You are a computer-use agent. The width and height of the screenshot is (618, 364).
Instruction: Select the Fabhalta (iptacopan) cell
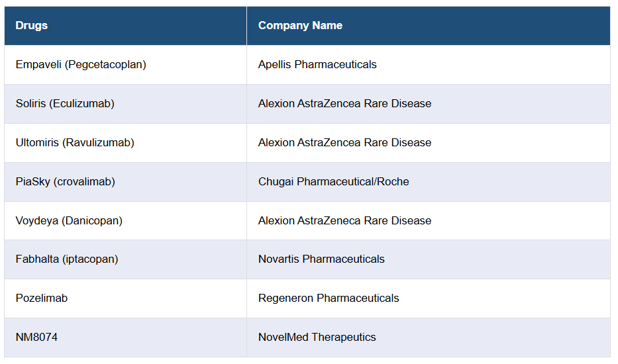pyautogui.click(x=67, y=259)
